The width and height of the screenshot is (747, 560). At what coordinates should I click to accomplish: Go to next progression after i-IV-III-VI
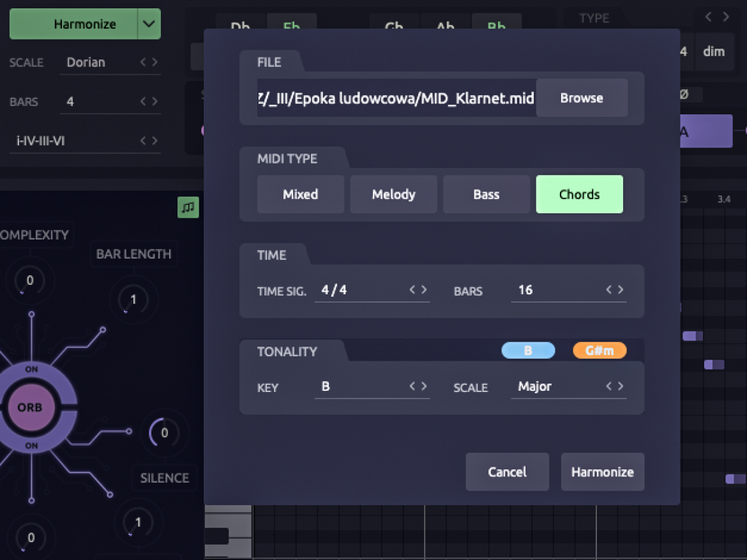(155, 140)
